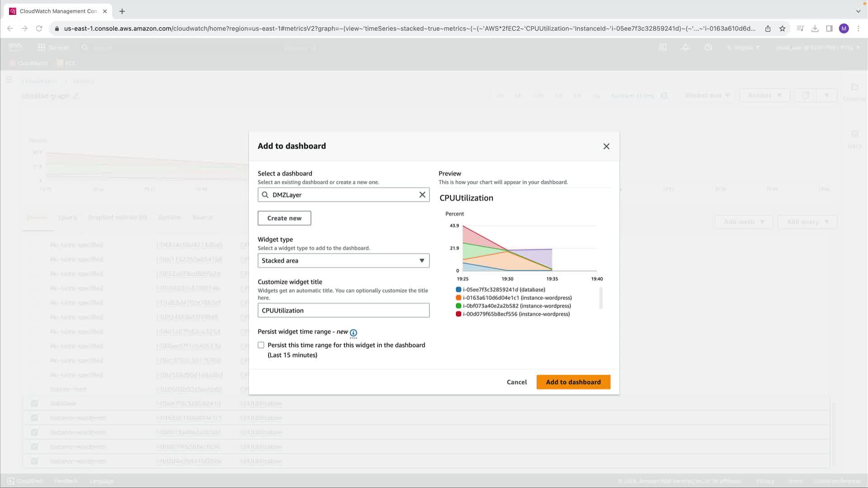Click the Add to dashboard button
Screen dimensions: 868x488
(573, 382)
